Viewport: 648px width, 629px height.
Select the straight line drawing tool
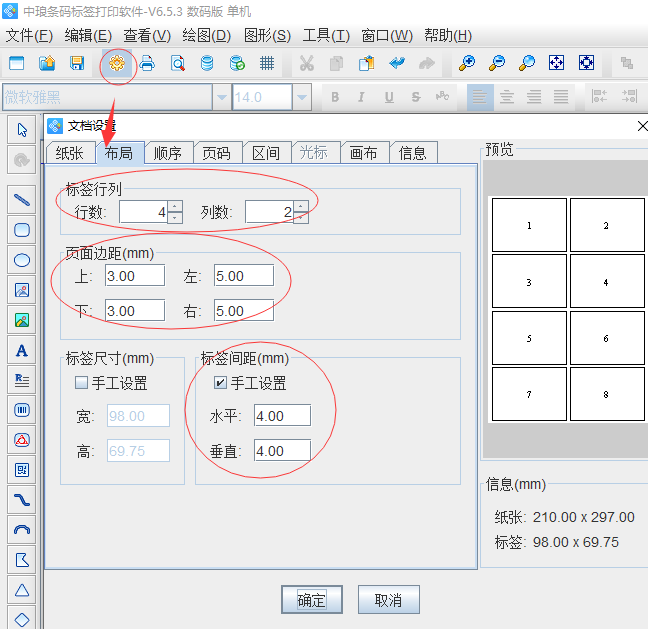pos(21,199)
